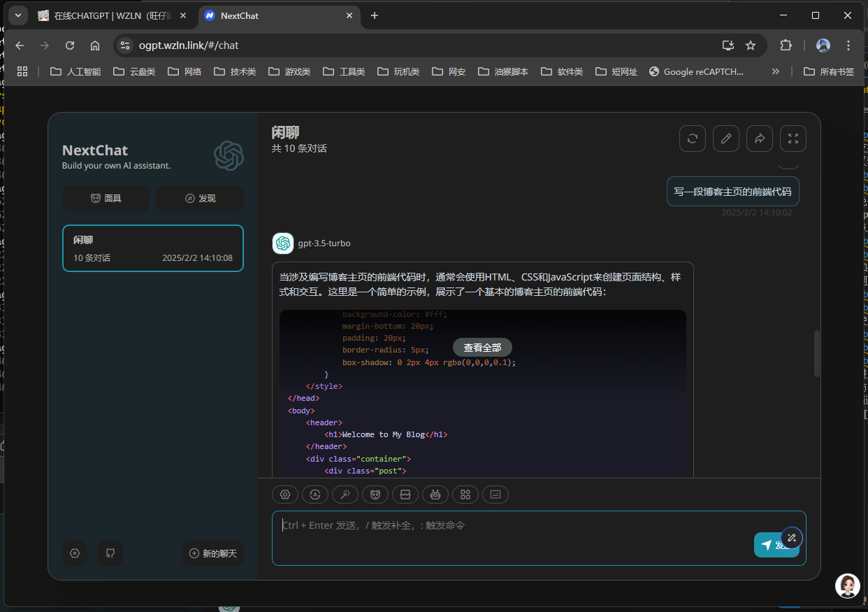Click the NextChat logo icon in sidebar
Image resolution: width=868 pixels, height=612 pixels.
point(229,155)
